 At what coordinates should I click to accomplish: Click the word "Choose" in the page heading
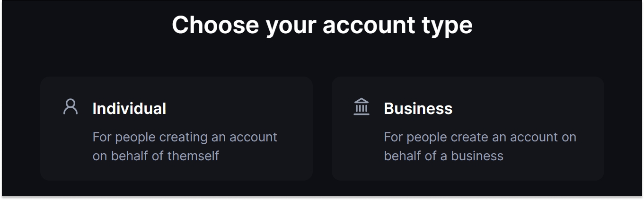click(215, 25)
